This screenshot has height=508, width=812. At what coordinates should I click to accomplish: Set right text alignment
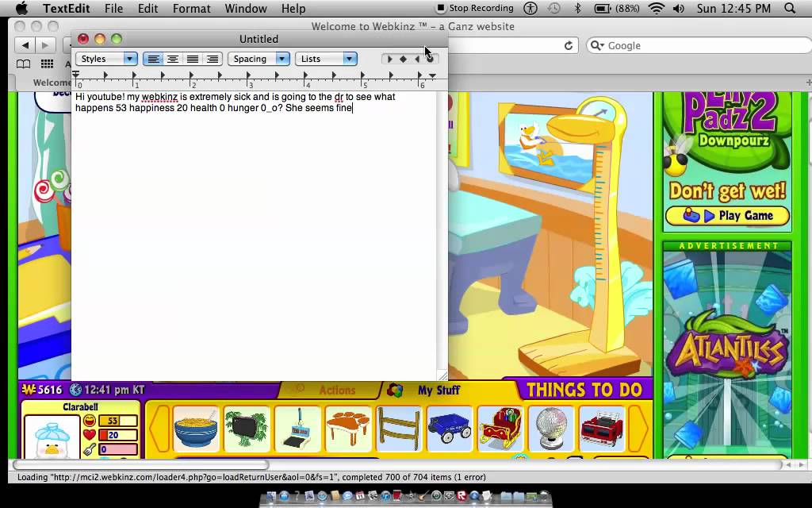(212, 59)
